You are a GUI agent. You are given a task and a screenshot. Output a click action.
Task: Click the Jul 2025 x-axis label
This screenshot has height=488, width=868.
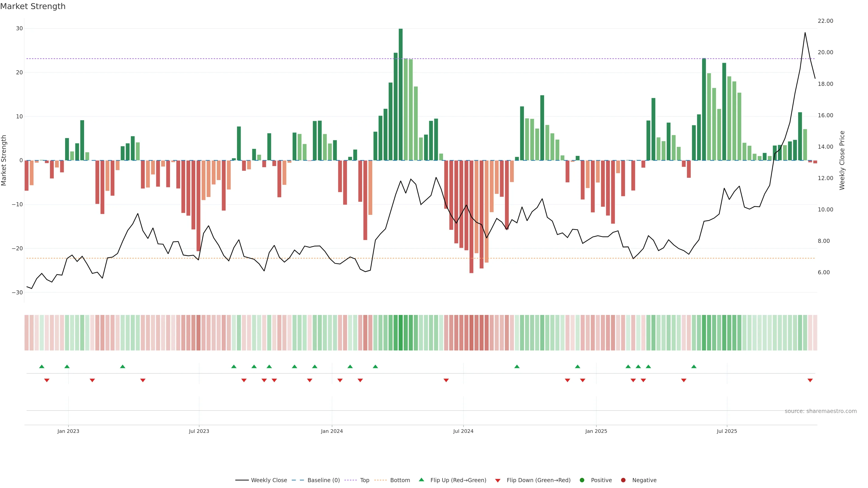(727, 431)
